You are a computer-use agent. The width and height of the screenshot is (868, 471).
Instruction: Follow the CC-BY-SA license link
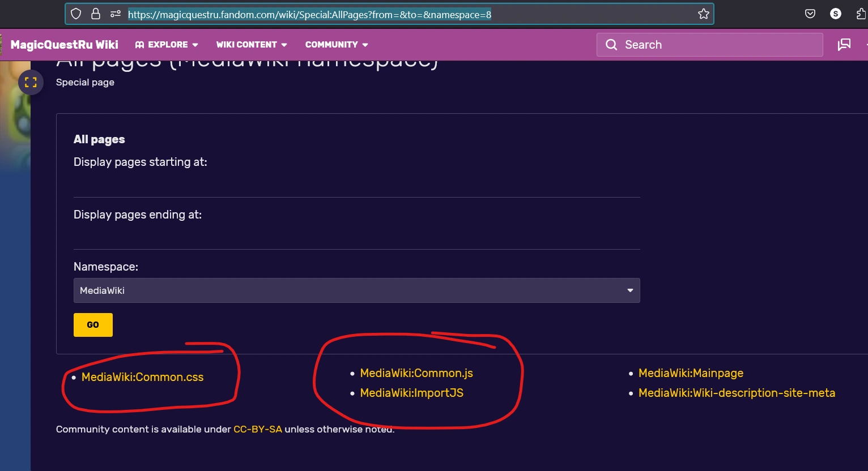coord(258,429)
